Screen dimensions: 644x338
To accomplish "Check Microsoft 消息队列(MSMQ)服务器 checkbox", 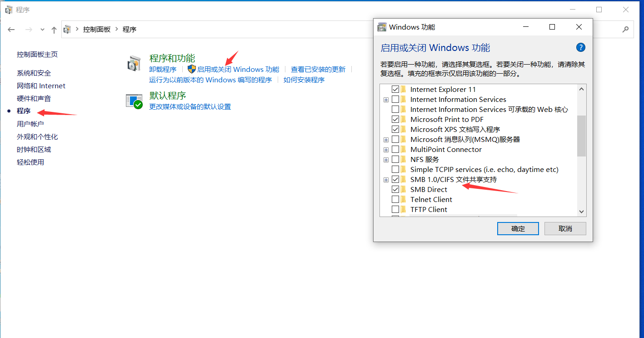I will coord(395,139).
